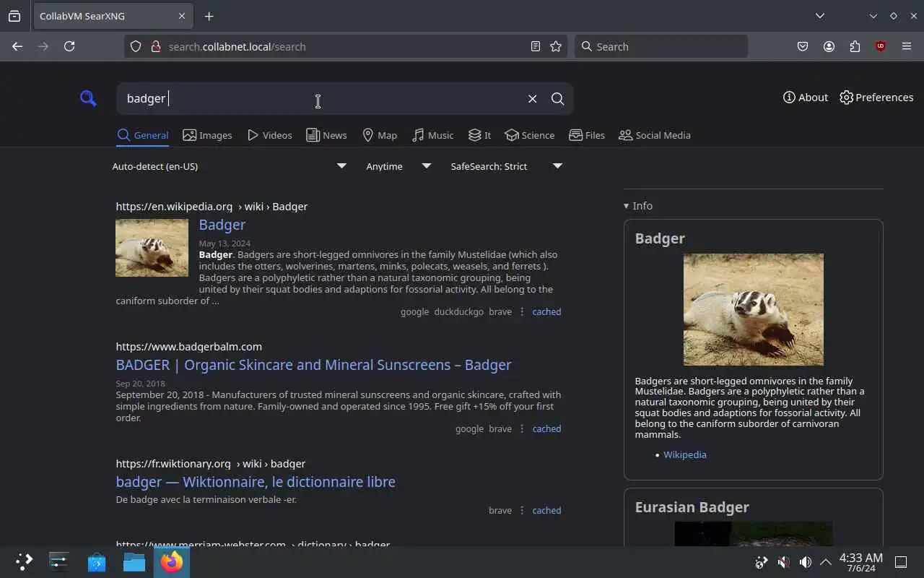924x578 pixels.
Task: Open the Auto-detect (en-US) language dropdown
Action: (230, 166)
